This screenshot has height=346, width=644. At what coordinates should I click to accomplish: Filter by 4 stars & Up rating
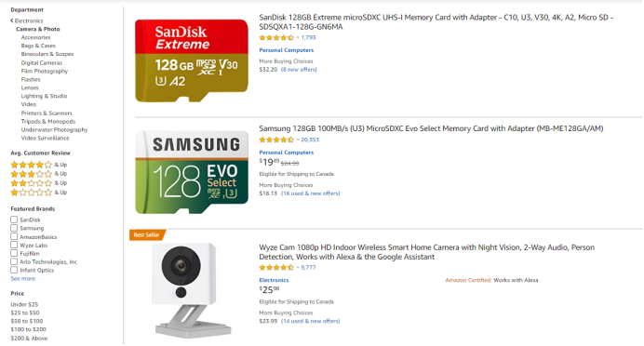click(38, 165)
